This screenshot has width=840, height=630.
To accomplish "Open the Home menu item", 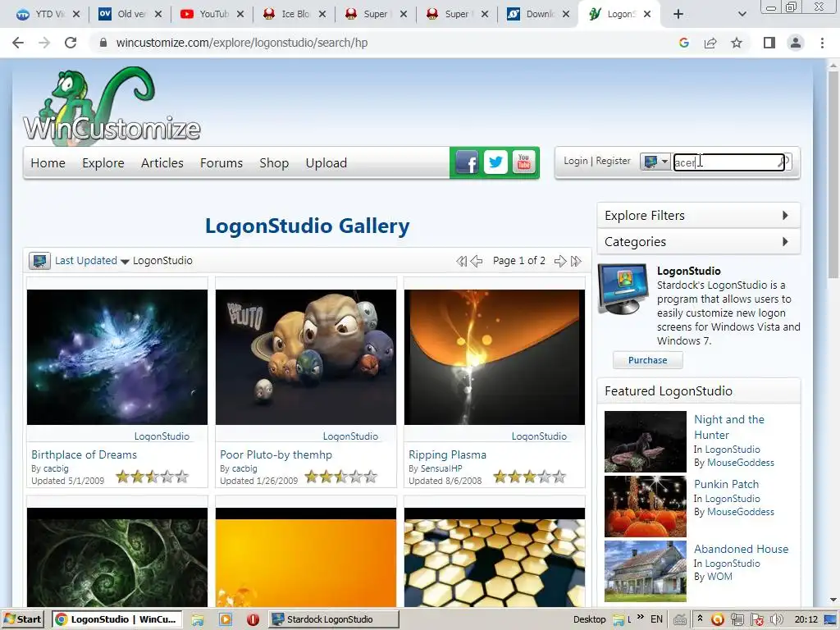I will click(48, 163).
